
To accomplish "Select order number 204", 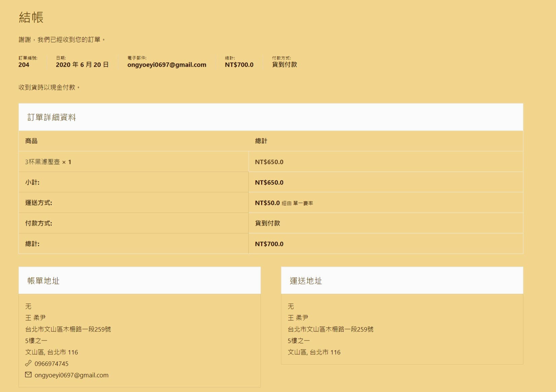I will (24, 65).
